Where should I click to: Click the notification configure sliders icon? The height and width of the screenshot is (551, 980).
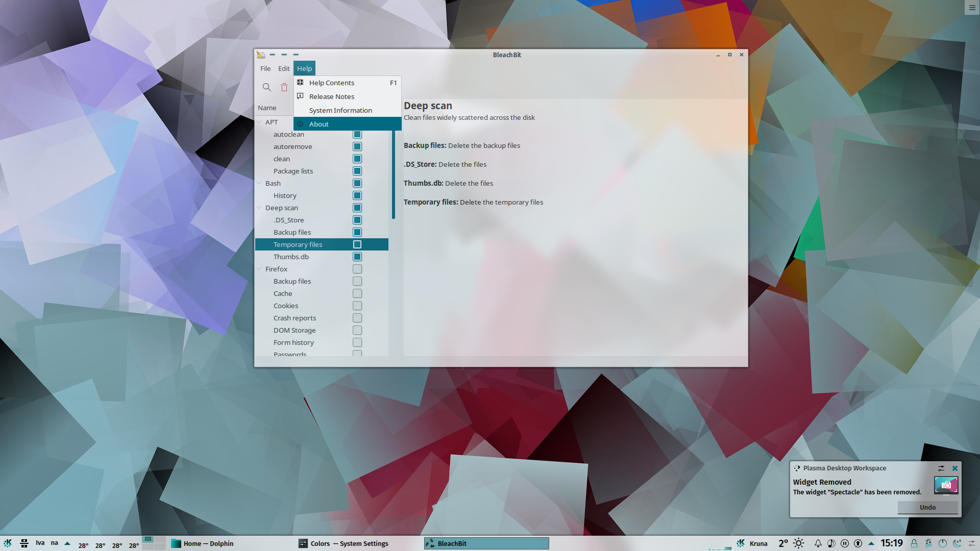(x=941, y=468)
